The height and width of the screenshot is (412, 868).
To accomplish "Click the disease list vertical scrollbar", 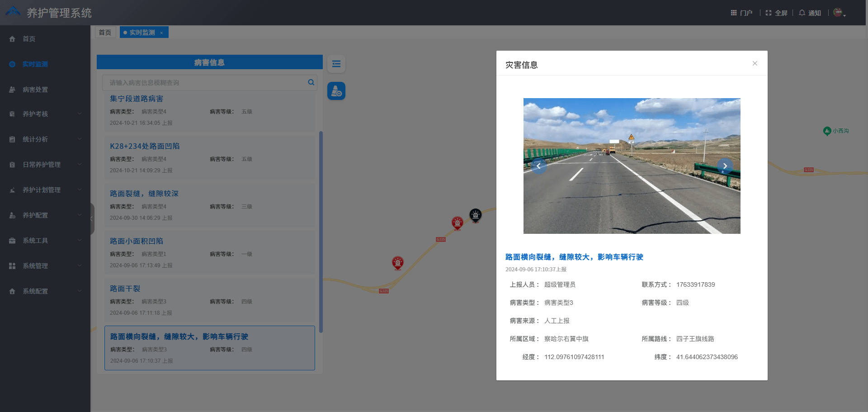I will coord(321,232).
